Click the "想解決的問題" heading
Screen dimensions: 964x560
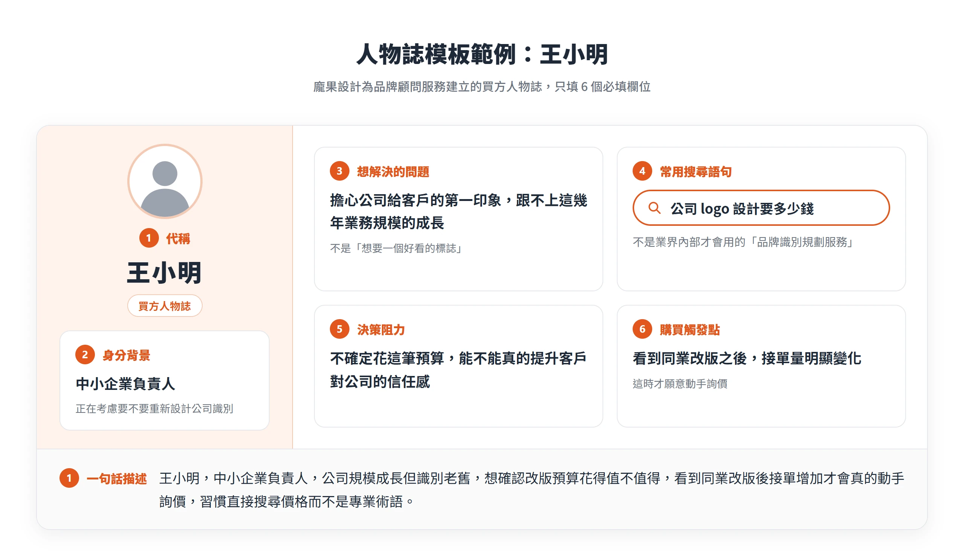pos(393,172)
